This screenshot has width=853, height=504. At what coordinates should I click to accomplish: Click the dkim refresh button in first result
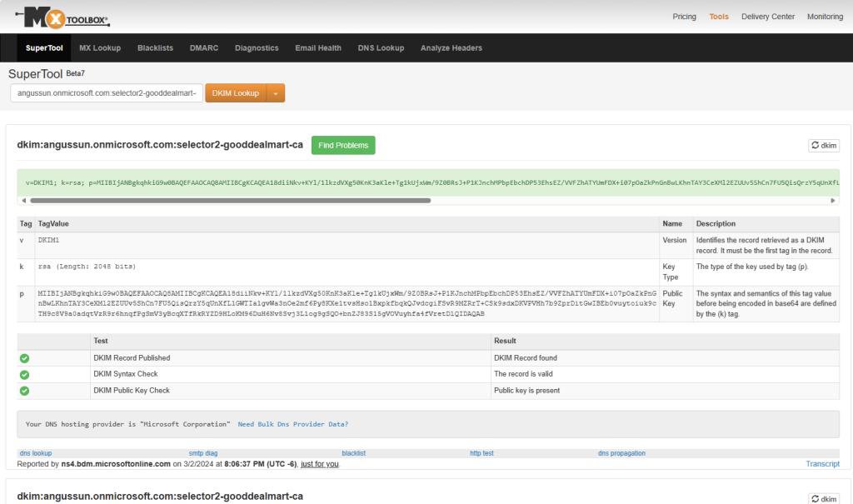[x=824, y=146]
